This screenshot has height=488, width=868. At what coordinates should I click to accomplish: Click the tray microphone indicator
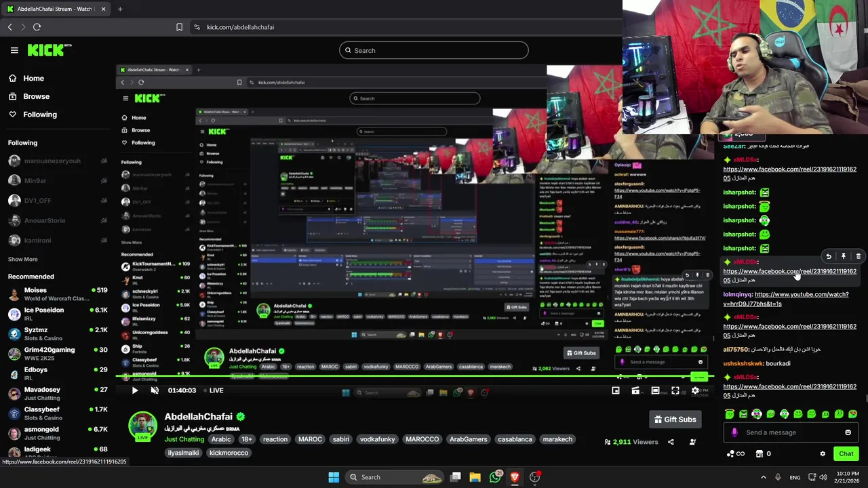pyautogui.click(x=778, y=477)
